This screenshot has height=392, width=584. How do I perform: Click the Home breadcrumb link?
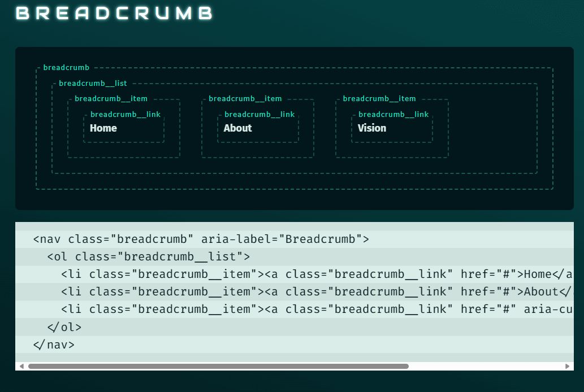click(x=103, y=128)
